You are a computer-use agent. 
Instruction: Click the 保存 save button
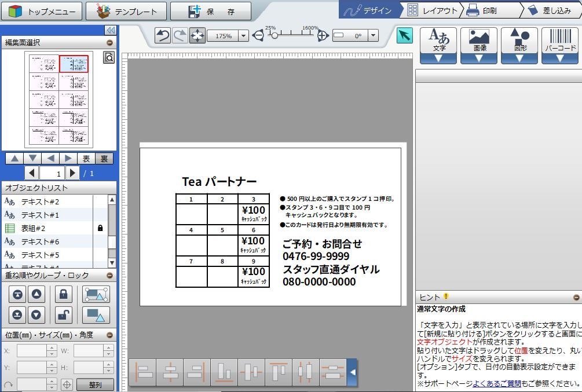pyautogui.click(x=211, y=11)
